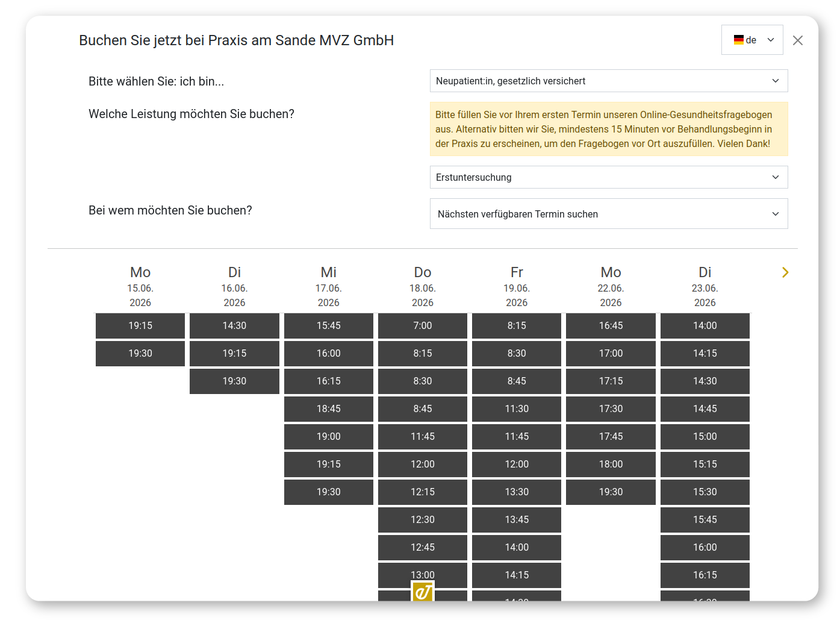The height and width of the screenshot is (626, 840).
Task: Open the German flag language selector
Action: tap(752, 40)
